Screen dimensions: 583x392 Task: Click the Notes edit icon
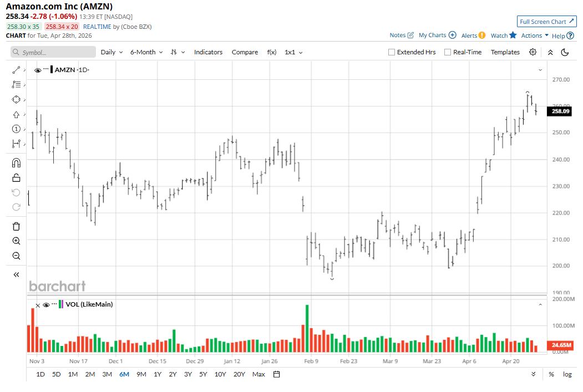pos(410,35)
